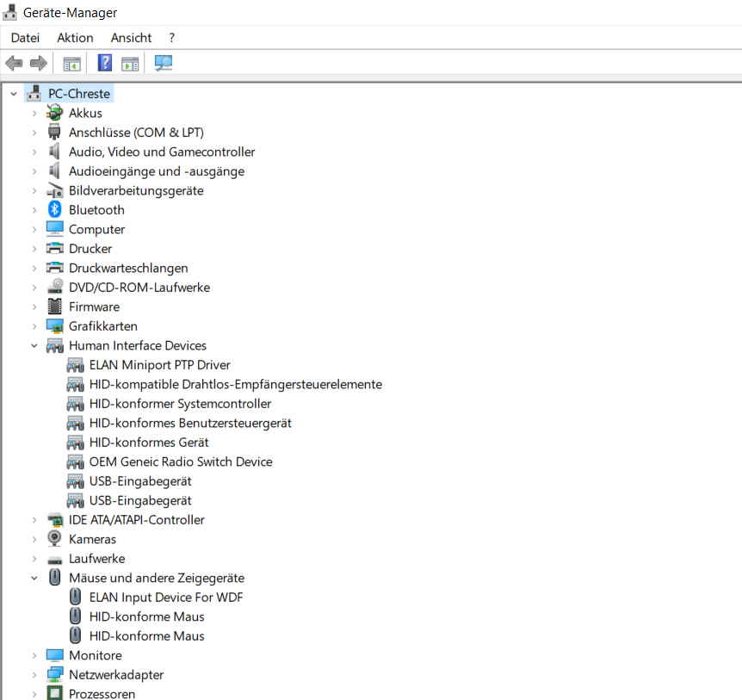Click the blue Help question-mark toolbar icon
The height and width of the screenshot is (700, 742).
[x=104, y=63]
